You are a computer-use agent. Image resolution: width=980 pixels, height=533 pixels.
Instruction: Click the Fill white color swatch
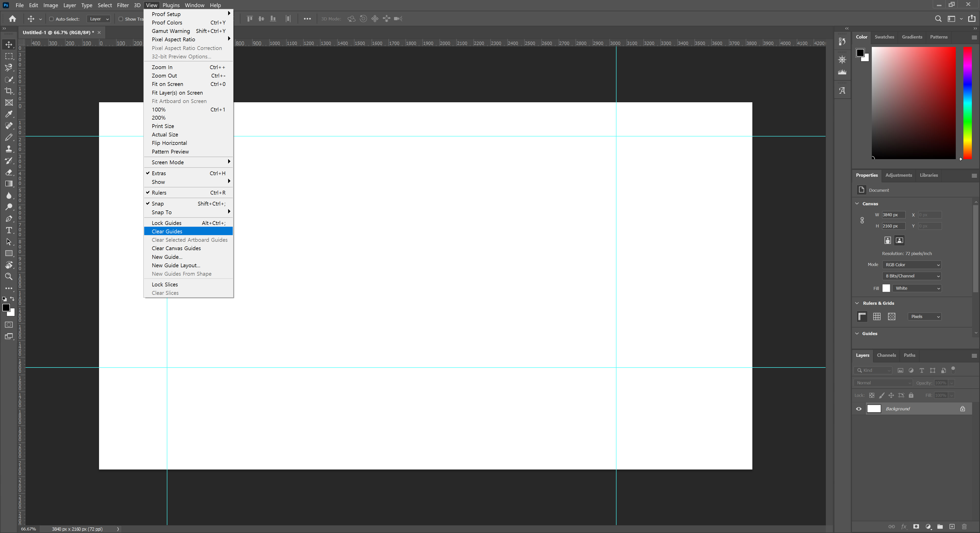coord(886,288)
